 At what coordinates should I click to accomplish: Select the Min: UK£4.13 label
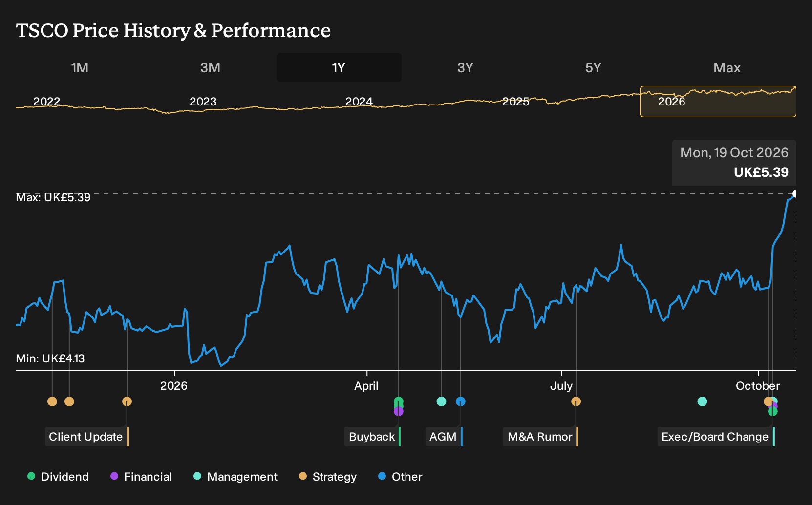50,358
